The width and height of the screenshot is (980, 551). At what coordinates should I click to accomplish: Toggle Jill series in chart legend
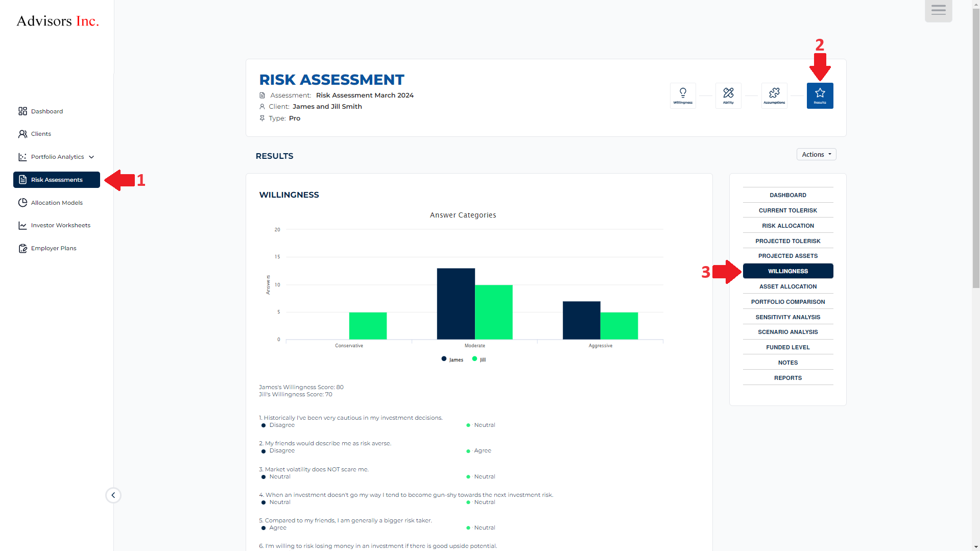pos(479,360)
